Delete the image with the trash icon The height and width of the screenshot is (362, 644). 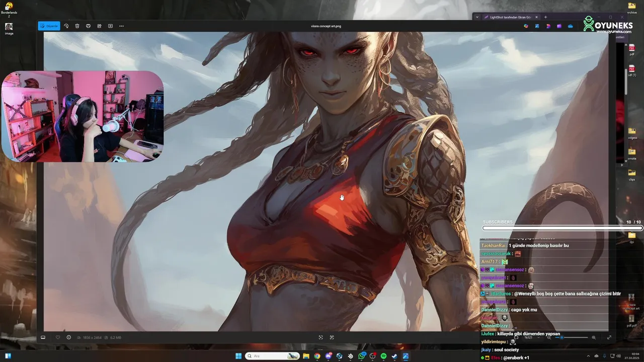pos(77,26)
